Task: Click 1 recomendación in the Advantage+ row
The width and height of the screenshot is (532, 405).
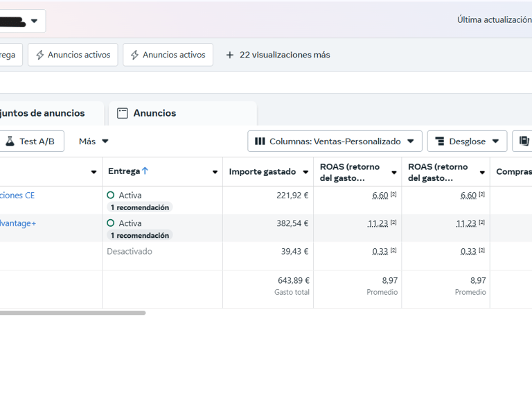Action: (x=140, y=236)
